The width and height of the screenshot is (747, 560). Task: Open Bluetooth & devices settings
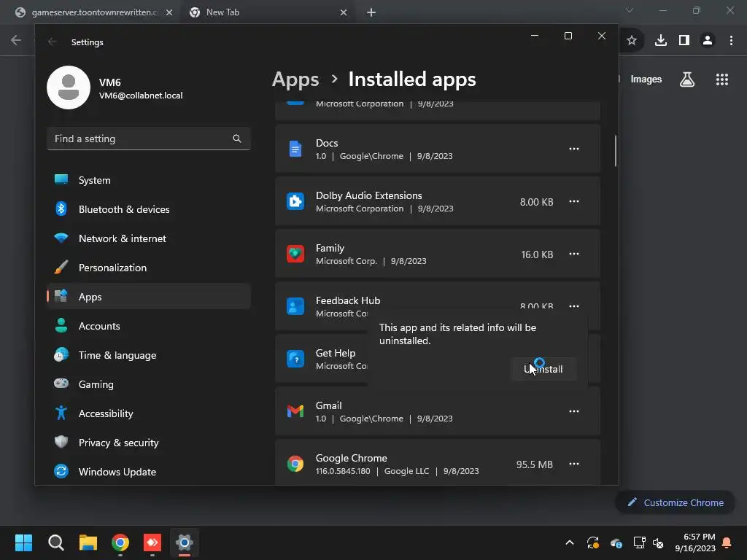pos(149,209)
